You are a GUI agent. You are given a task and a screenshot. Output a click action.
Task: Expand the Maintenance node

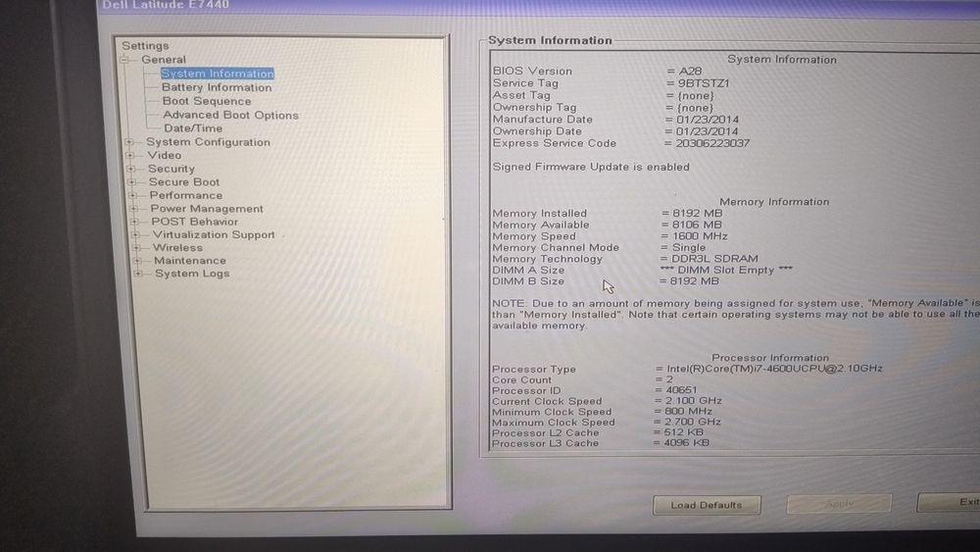137,261
